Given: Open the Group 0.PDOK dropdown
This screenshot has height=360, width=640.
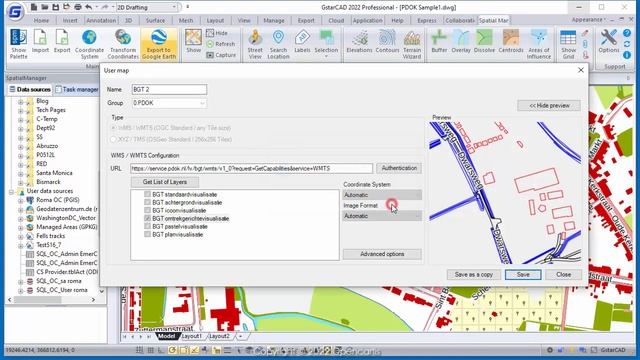Looking at the screenshot, I should 169,103.
